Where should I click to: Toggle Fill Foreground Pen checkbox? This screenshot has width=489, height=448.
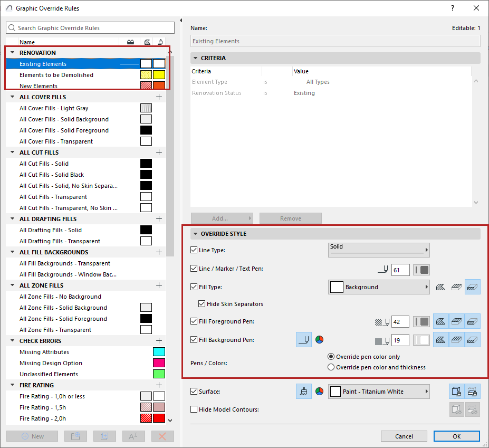coord(194,321)
